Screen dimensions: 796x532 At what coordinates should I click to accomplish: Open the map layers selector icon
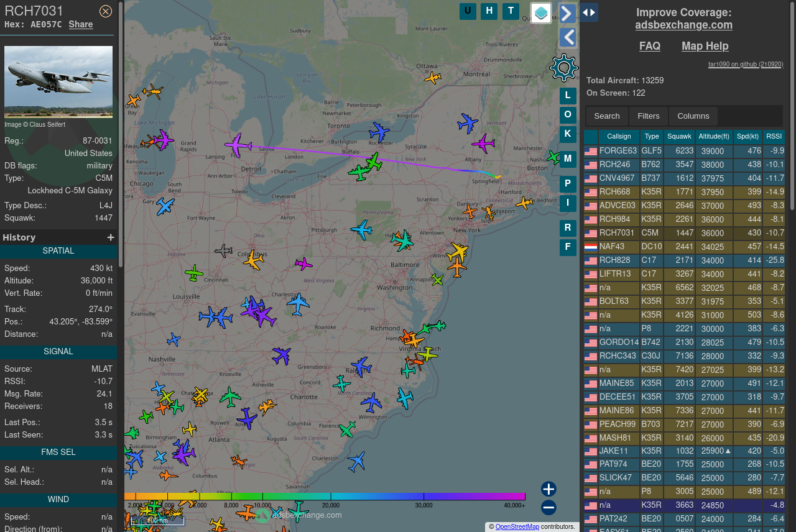click(541, 13)
